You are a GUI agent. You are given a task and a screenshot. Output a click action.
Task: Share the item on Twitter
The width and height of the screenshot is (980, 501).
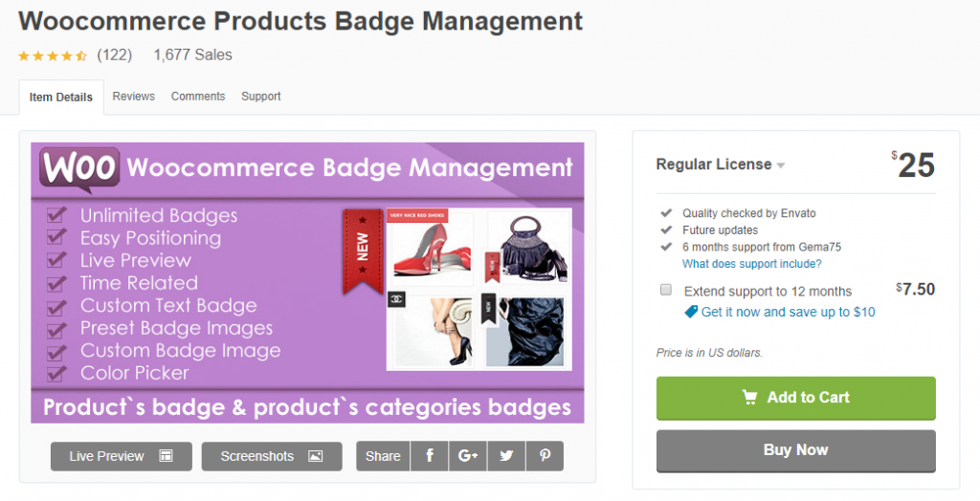[506, 456]
